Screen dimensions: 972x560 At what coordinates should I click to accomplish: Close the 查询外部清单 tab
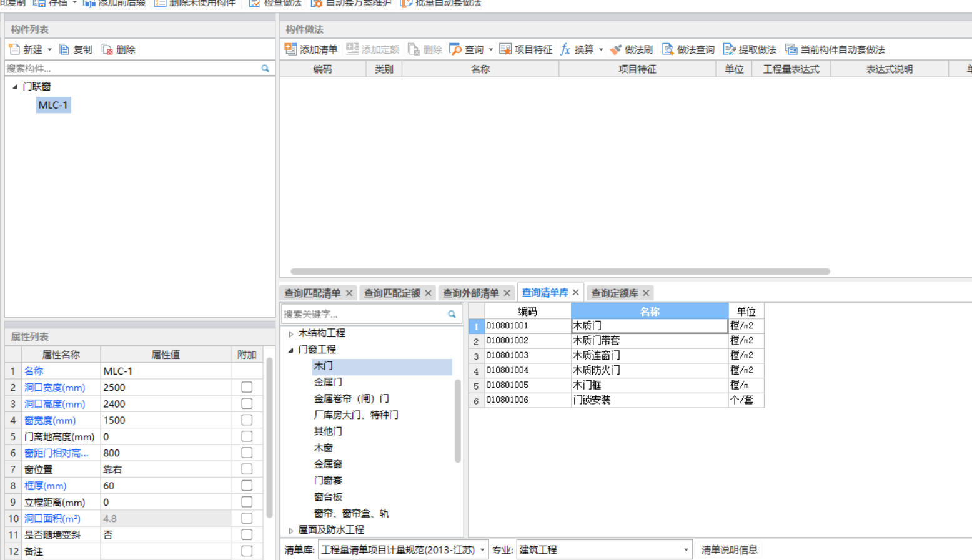pyautogui.click(x=507, y=293)
